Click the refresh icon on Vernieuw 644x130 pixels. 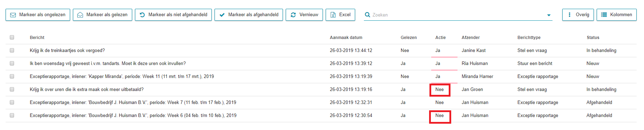[x=293, y=15]
